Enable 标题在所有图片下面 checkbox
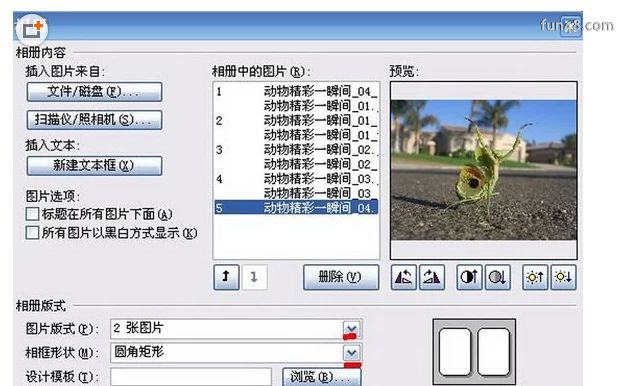 (x=32, y=214)
